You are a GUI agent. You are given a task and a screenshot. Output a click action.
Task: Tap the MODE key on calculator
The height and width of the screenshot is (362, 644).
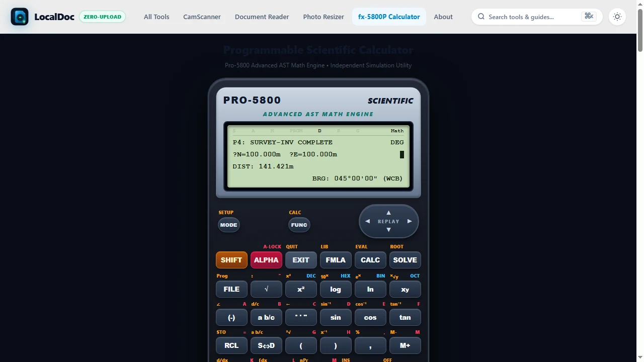(228, 225)
